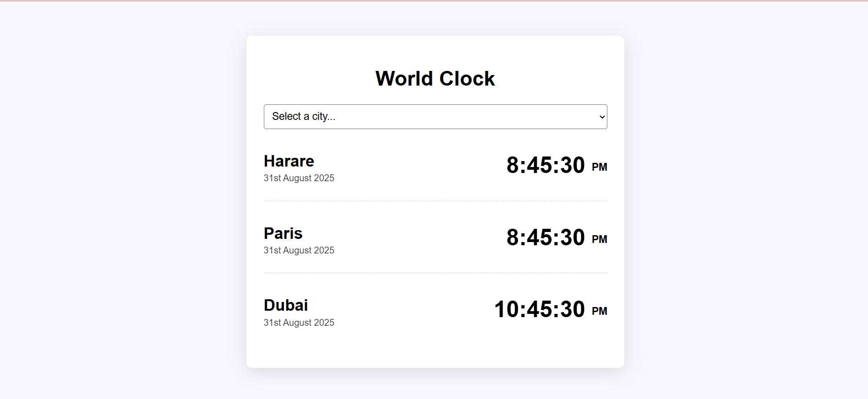Click the Dubai city label
The width and height of the screenshot is (868, 399).
[285, 305]
